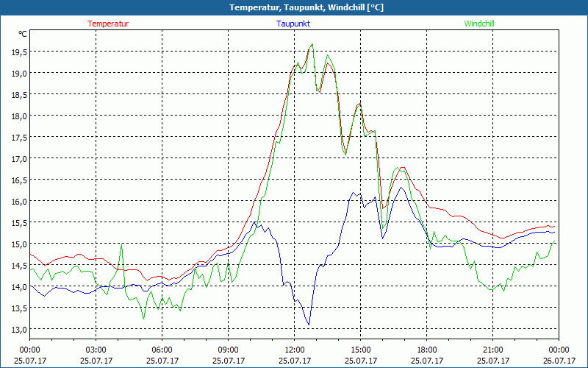This screenshot has height=368, width=588.
Task: Click the '16,5' y-axis value
Action: tap(19, 180)
